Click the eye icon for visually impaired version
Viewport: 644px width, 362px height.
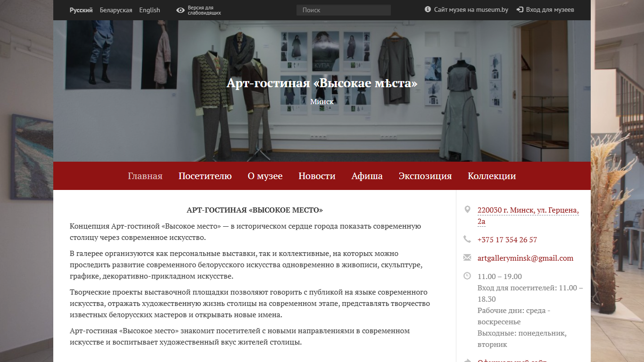point(181,10)
